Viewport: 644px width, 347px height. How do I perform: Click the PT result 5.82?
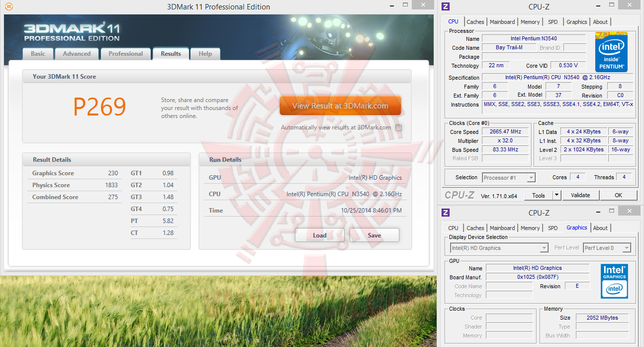pyautogui.click(x=168, y=221)
